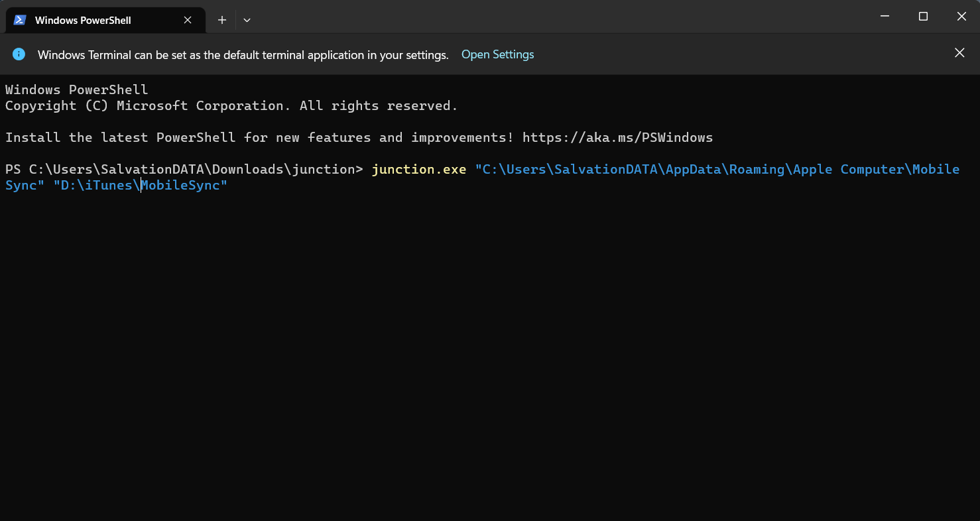
Task: Click the default terminal application message text
Action: (x=243, y=55)
